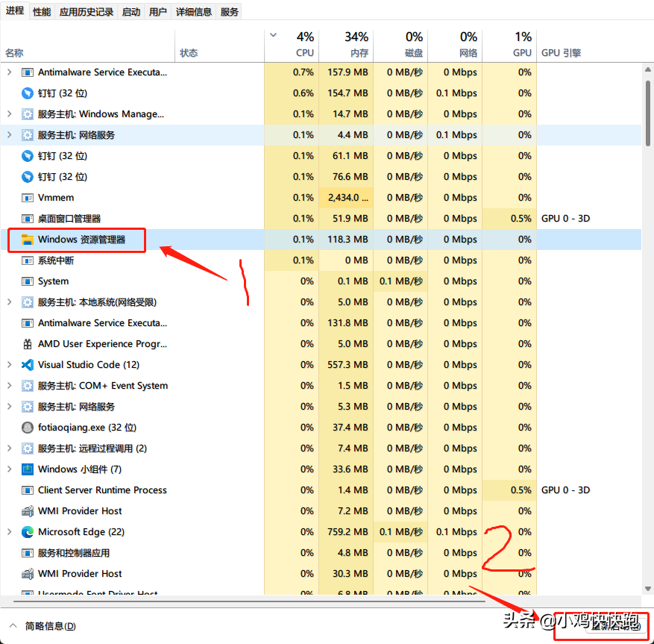The height and width of the screenshot is (644, 654).
Task: Switch to the 性能 tab
Action: coord(42,12)
